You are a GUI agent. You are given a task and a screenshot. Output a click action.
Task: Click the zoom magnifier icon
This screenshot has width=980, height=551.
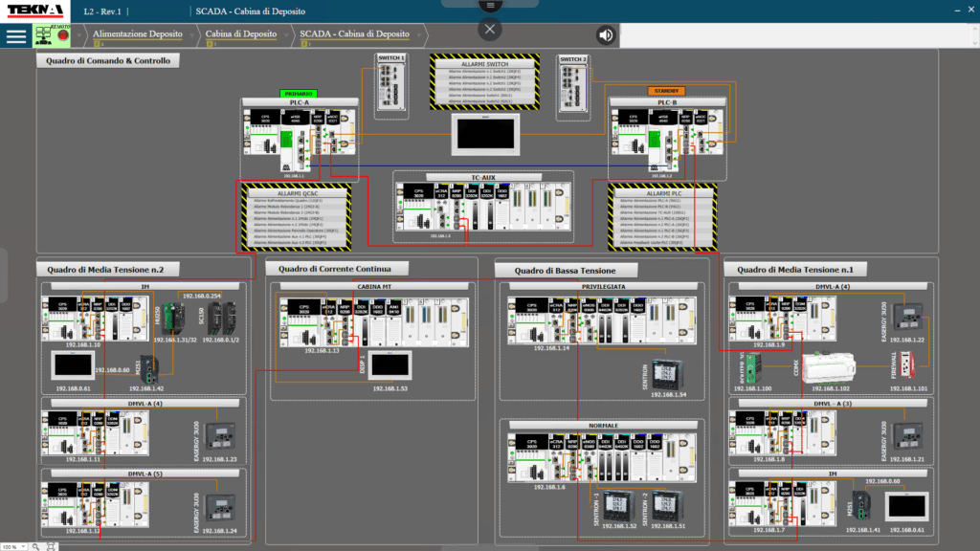point(35,546)
